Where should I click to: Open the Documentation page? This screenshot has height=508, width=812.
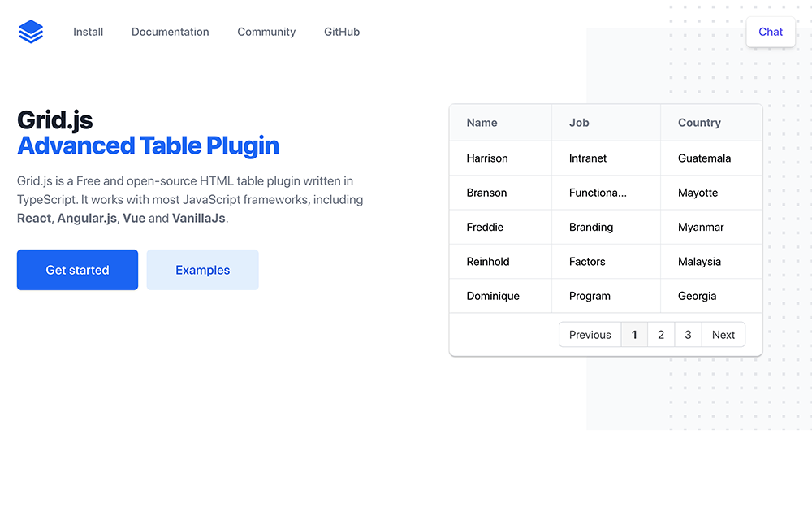tap(170, 32)
